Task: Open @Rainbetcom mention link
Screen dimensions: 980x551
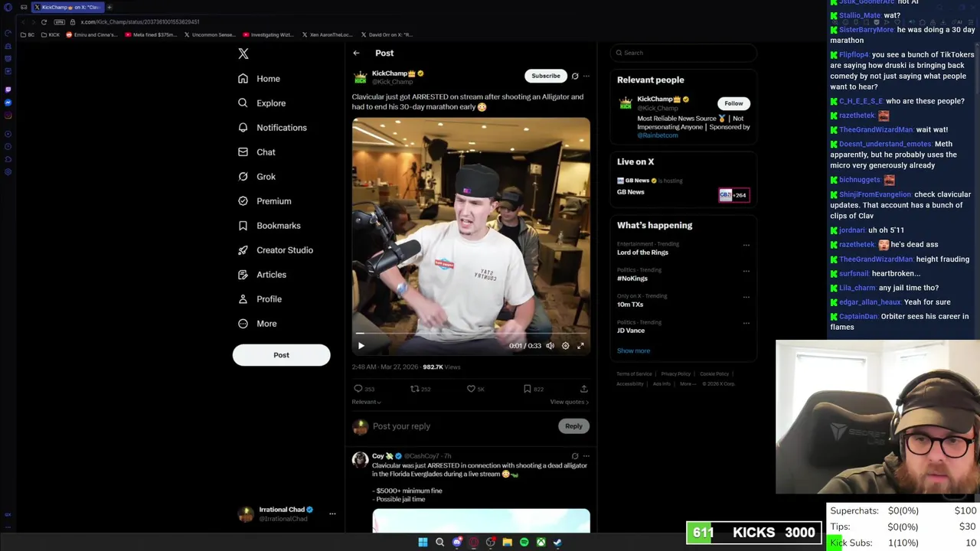Action: click(x=658, y=135)
